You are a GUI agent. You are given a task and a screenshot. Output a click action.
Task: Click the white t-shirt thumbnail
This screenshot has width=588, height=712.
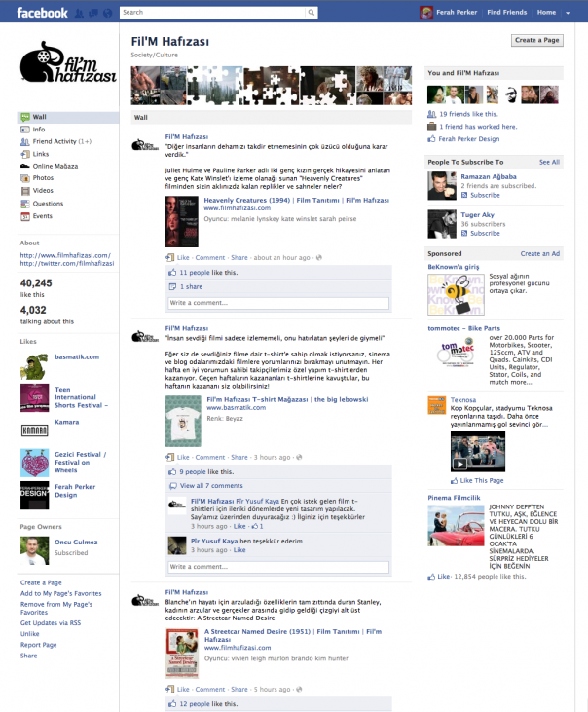pyautogui.click(x=183, y=422)
